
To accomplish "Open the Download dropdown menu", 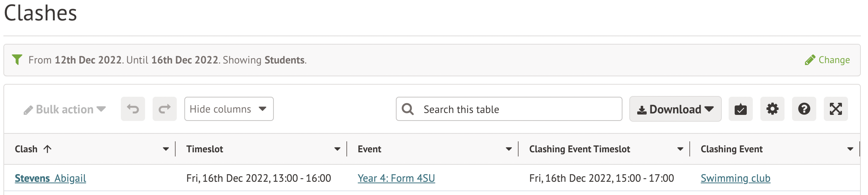I will (x=675, y=109).
